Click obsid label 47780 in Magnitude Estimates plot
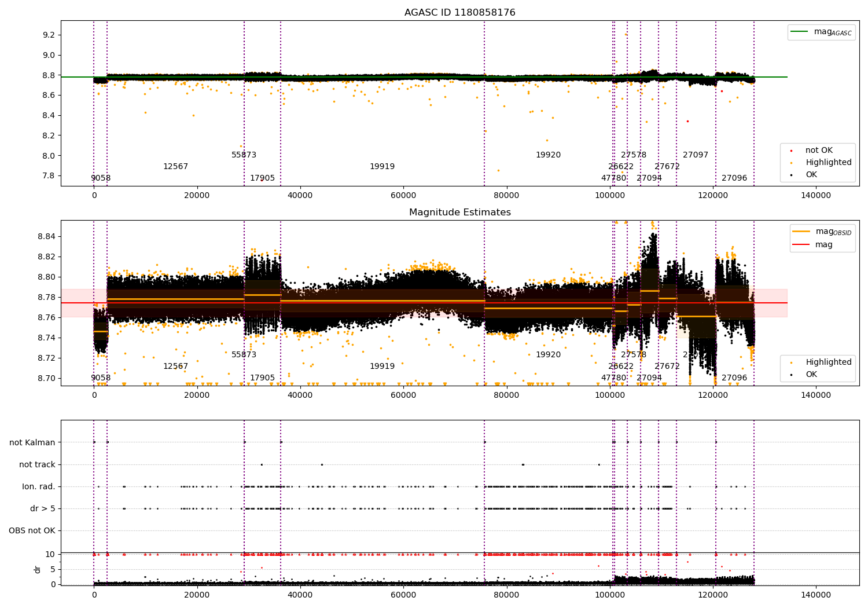This screenshot has height=608, width=868. (x=613, y=378)
